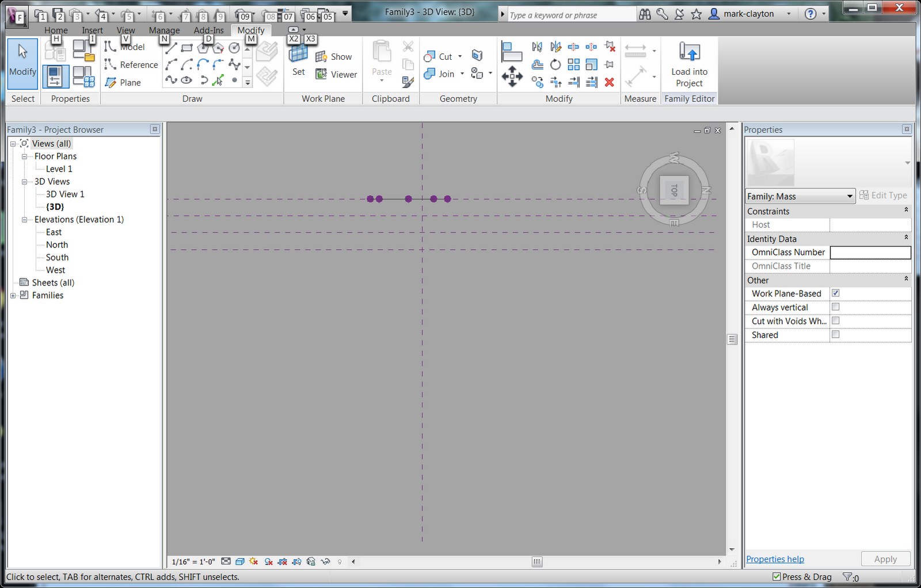The width and height of the screenshot is (921, 588).
Task: Open the Manage tab
Action: (164, 30)
